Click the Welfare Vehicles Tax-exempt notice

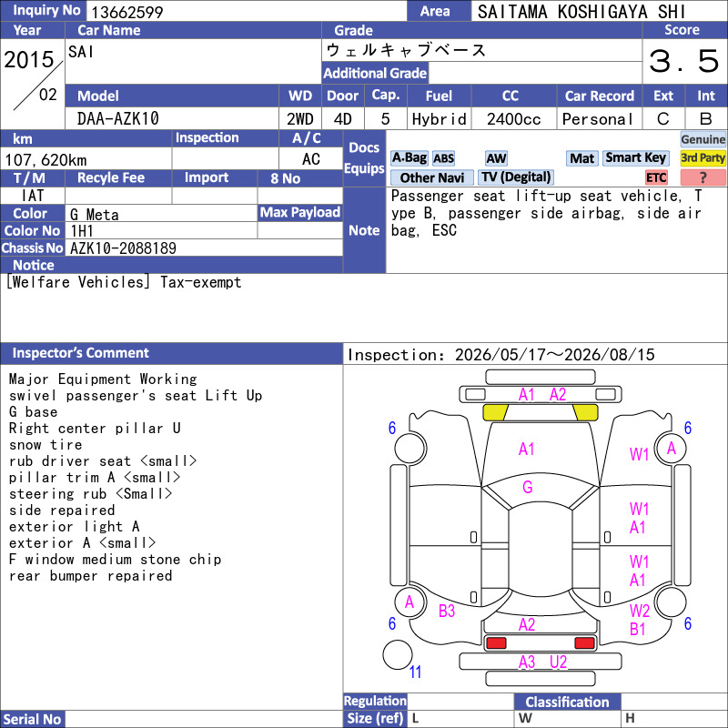124,282
